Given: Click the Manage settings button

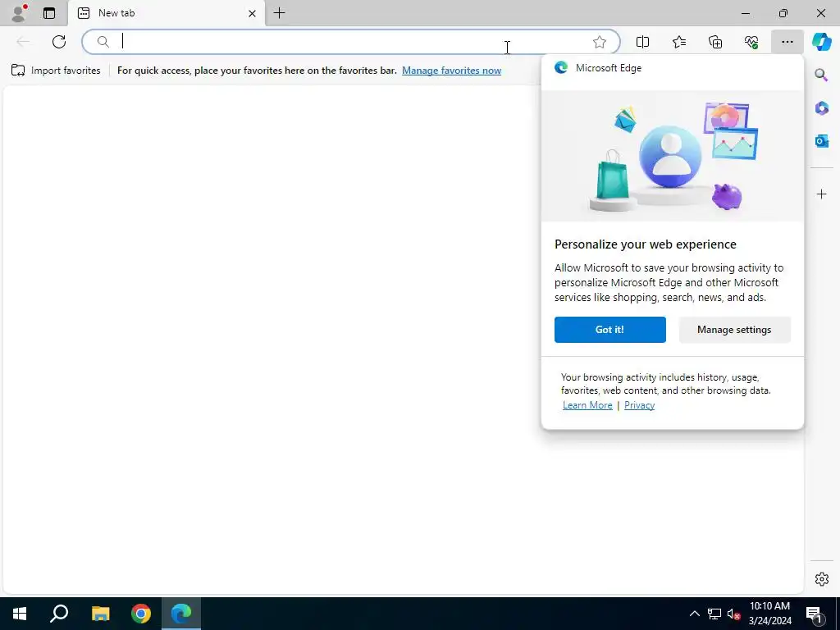Looking at the screenshot, I should coord(734,330).
